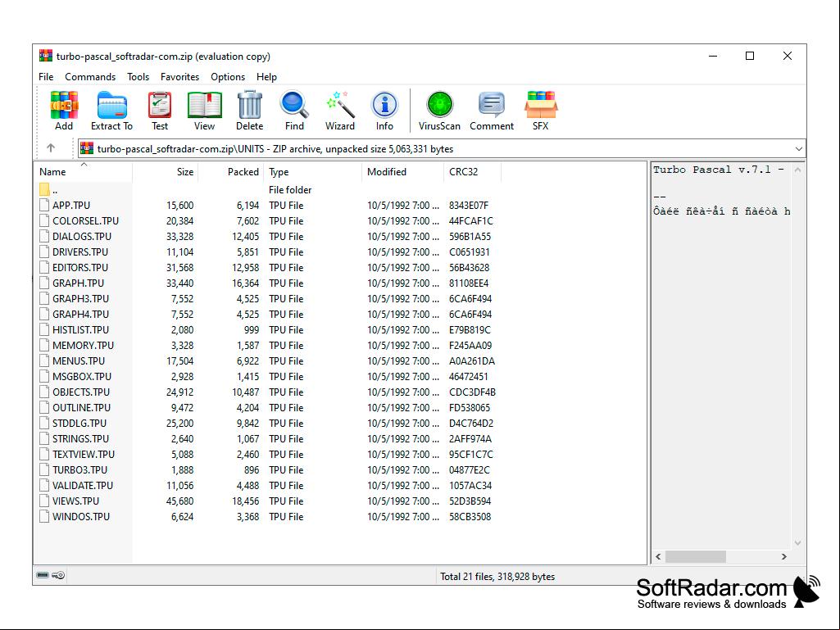Select MSGBOX.TPU file
This screenshot has width=840, height=630.
(x=81, y=376)
